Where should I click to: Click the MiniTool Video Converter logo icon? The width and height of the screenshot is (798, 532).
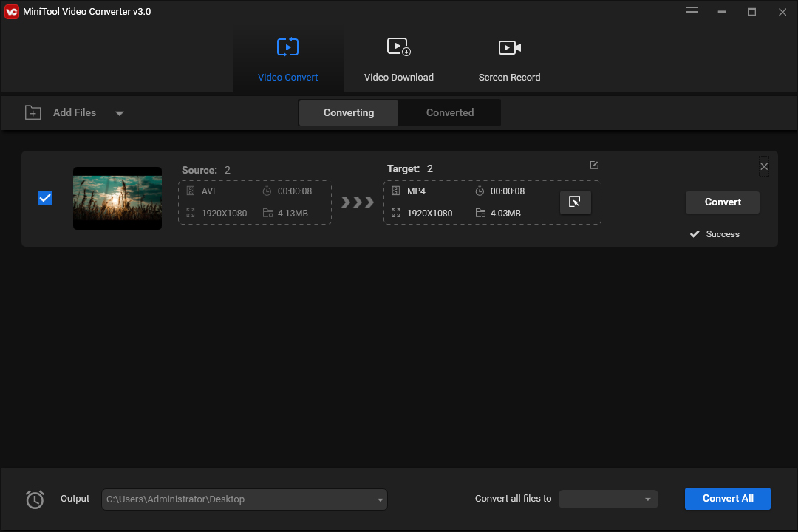[11, 11]
